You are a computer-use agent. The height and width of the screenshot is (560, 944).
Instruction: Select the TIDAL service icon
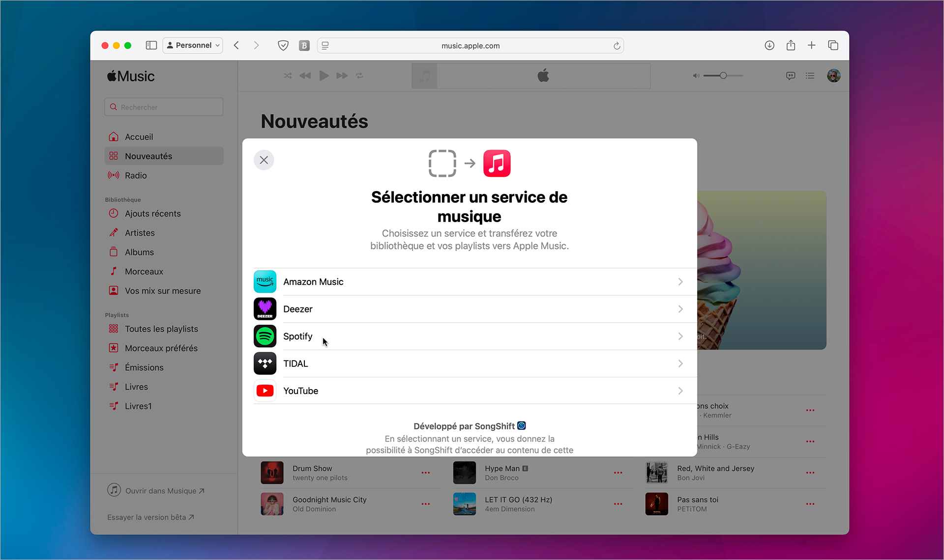(x=265, y=364)
